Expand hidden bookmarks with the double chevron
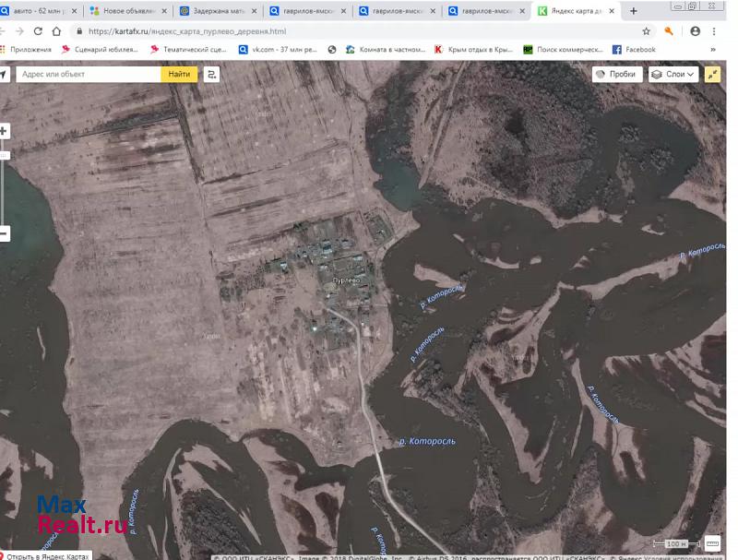 712,50
